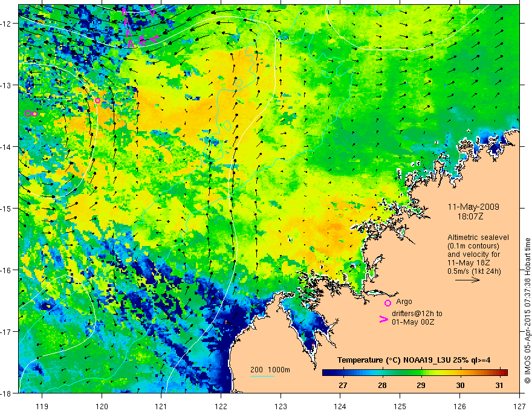
Task: Click the IMOS copyright timestamp text
Action: [527, 311]
